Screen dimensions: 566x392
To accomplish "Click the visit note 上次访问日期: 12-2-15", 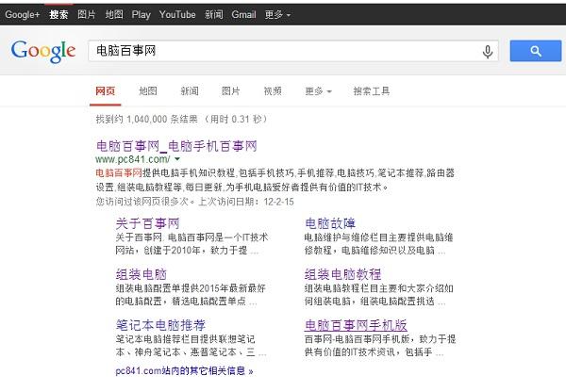I will pos(246,202).
